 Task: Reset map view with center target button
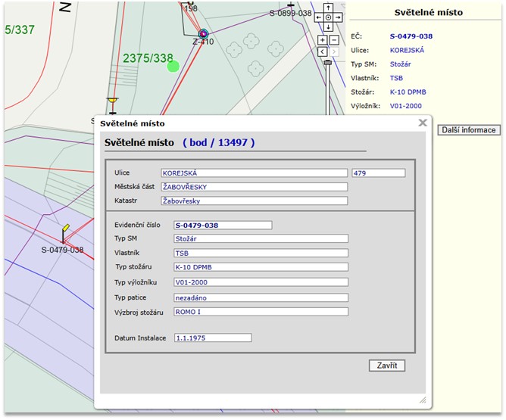click(328, 17)
